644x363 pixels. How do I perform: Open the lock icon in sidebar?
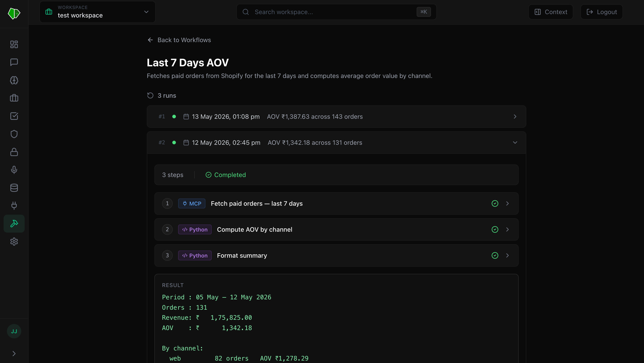14,152
